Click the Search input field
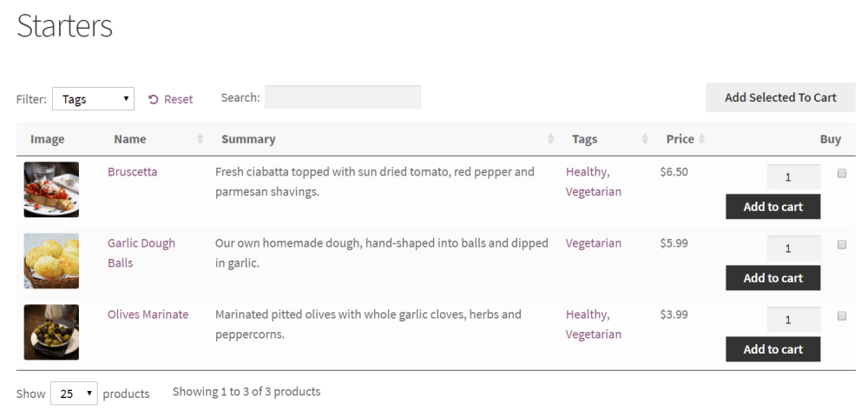 pos(342,97)
